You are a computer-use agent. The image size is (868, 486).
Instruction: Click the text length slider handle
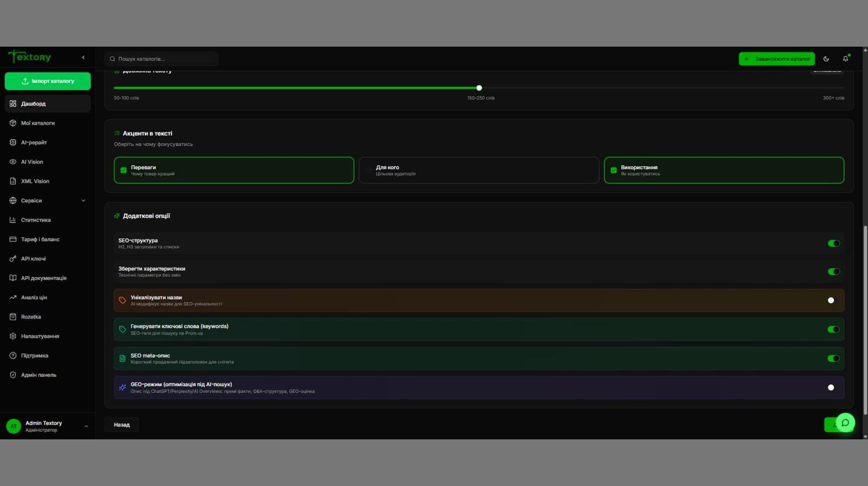pyautogui.click(x=479, y=88)
